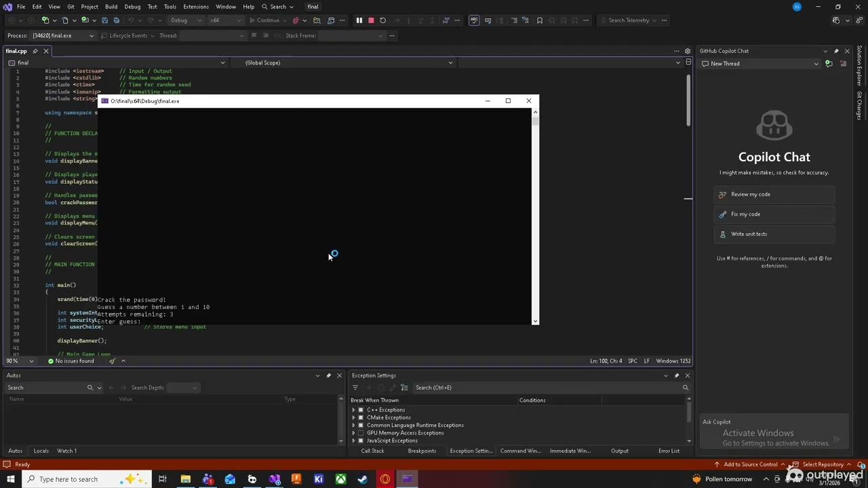Click the Save file icon
The width and height of the screenshot is (868, 488).
[x=104, y=20]
